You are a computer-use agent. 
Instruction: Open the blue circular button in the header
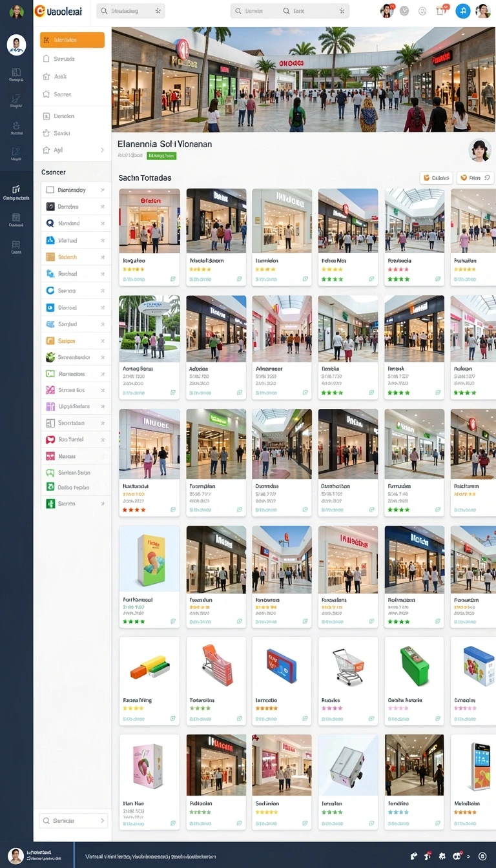462,11
